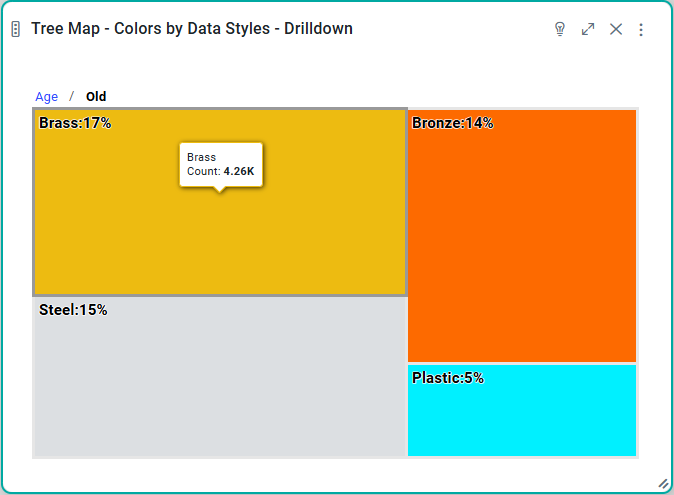Click the resize grip in bottom-right corner
674x495 pixels.
click(x=662, y=483)
